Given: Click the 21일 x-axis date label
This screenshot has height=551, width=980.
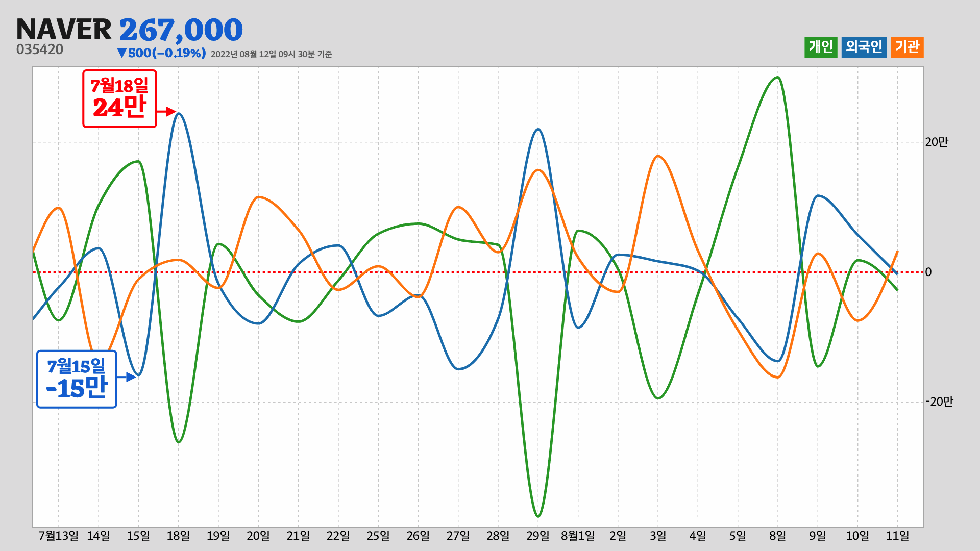Looking at the screenshot, I should pyautogui.click(x=298, y=536).
